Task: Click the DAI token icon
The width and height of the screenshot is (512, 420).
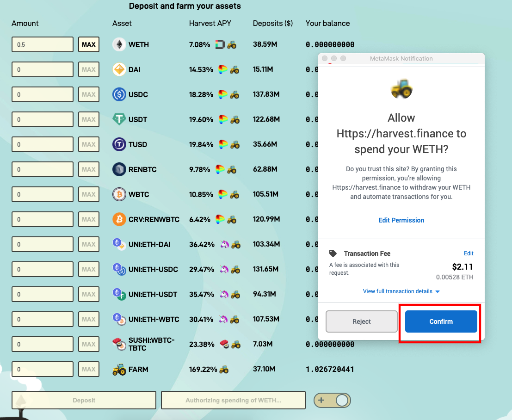Action: (119, 69)
